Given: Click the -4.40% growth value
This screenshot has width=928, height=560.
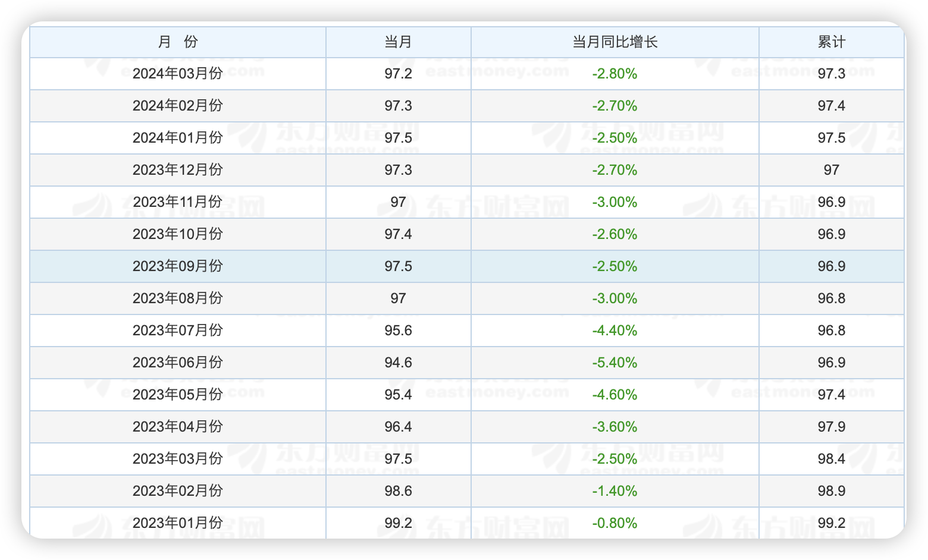Looking at the screenshot, I should coord(615,331).
